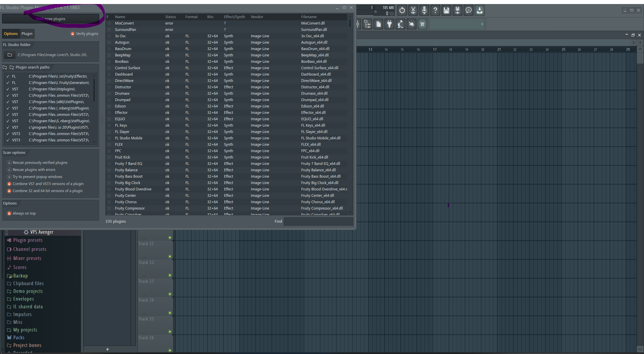Enable Rescan plugins with errors
The image size is (644, 354).
9,170
